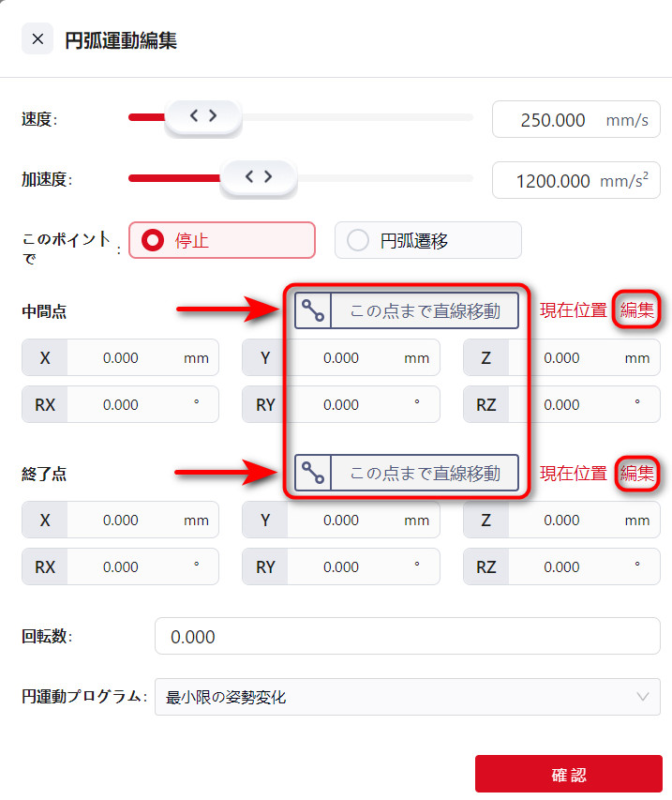The image size is (672, 800).
Task: Click the linear-move path icon for 中間点
Action: [314, 311]
